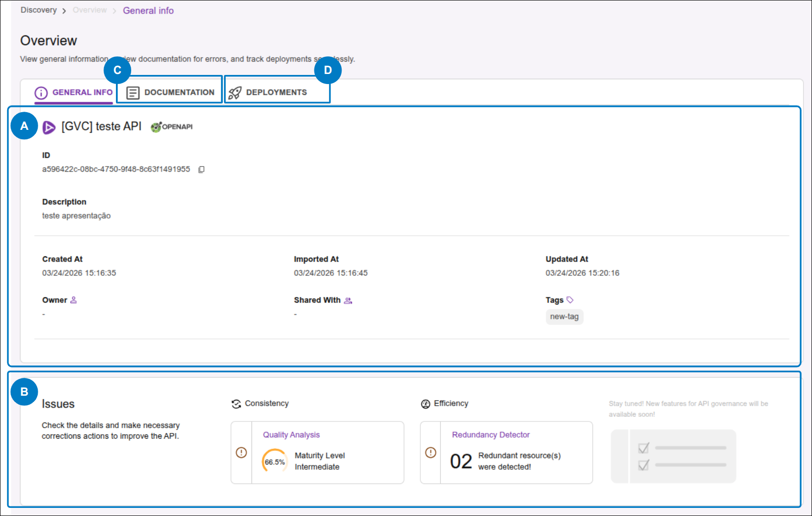Click the coming-soon checklist placeholder card
This screenshot has height=516, width=812.
673,456
